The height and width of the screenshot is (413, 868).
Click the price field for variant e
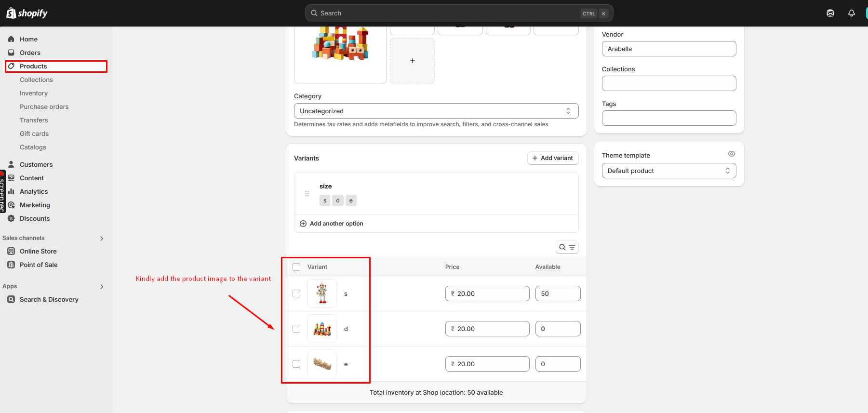pos(487,364)
